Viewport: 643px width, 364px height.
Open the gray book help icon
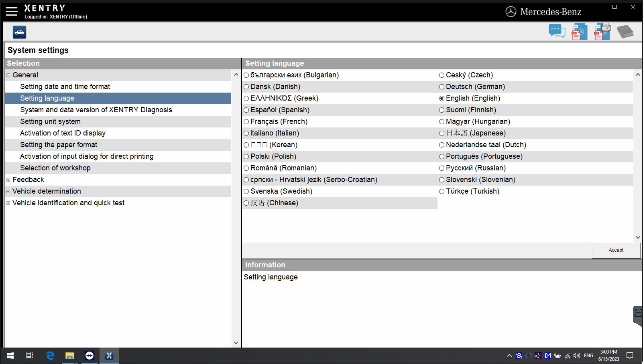point(625,32)
